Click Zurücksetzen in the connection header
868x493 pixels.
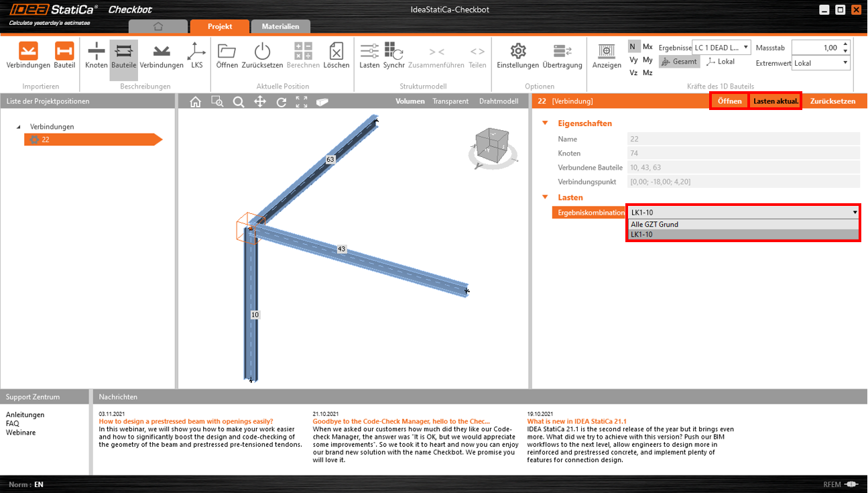point(832,101)
